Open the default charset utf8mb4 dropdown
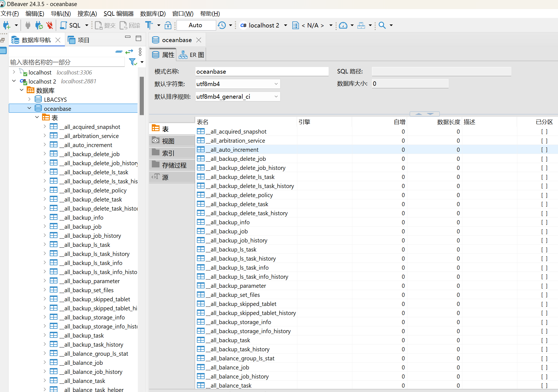Screen dimensions: 558x392 click(276, 84)
